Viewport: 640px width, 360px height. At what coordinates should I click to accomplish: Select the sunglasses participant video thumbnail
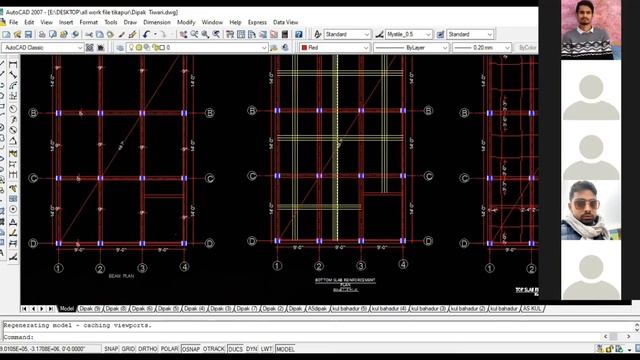pyautogui.click(x=591, y=210)
